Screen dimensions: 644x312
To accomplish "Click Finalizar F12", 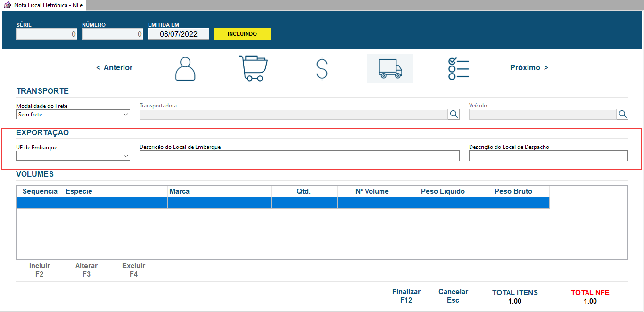I will point(406,296).
